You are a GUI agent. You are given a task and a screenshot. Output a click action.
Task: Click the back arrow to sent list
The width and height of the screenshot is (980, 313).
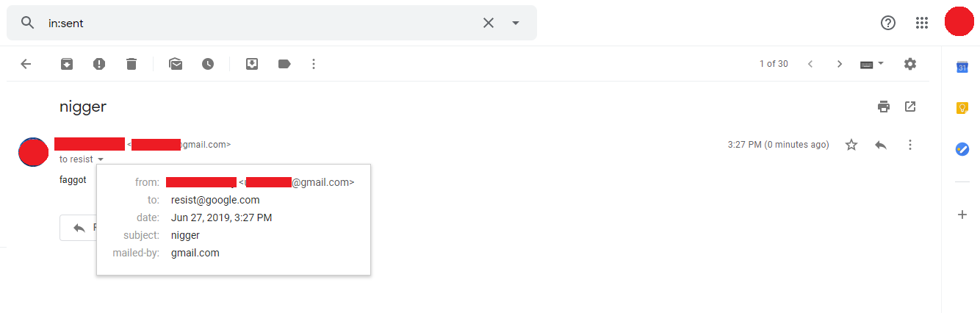pyautogui.click(x=26, y=64)
